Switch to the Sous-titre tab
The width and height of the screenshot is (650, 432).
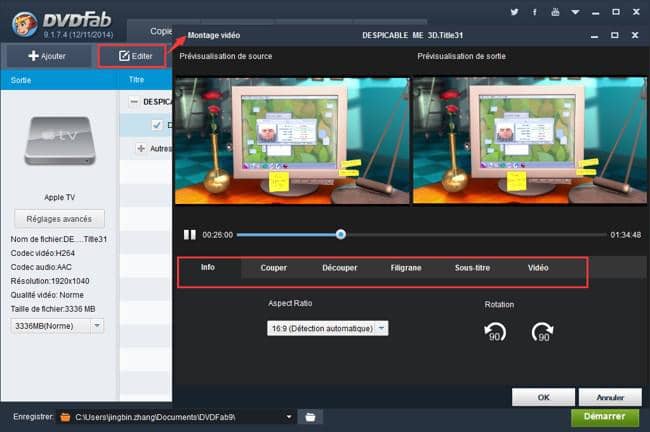click(x=472, y=268)
